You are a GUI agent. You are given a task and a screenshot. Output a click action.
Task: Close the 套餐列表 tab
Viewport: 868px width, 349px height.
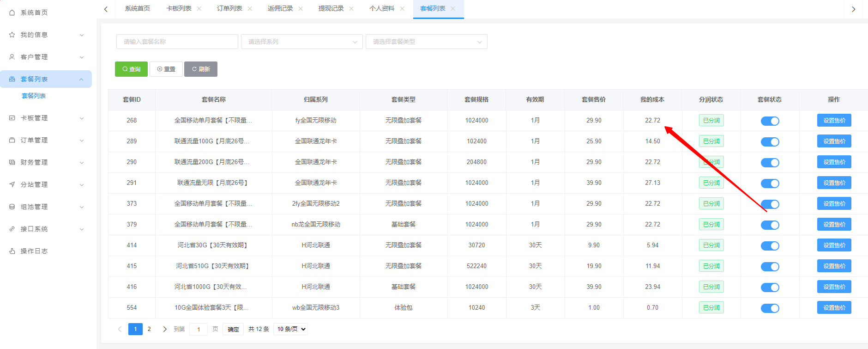pos(453,9)
